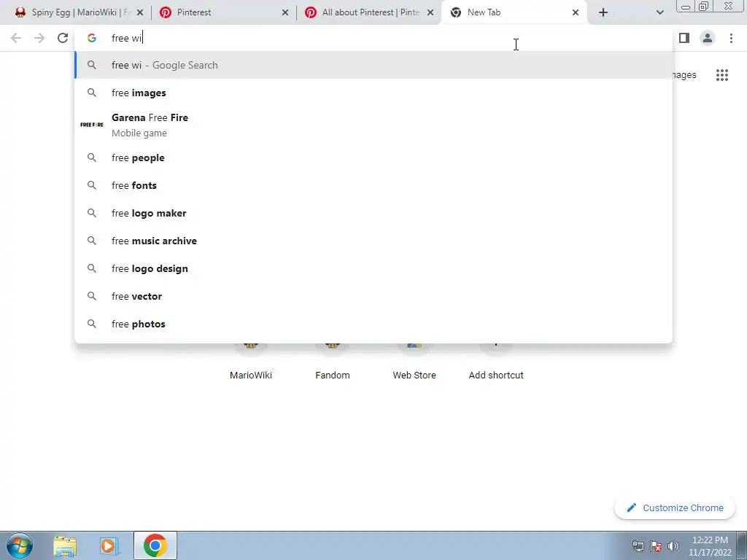Reload the page with the refresh icon

click(x=63, y=38)
